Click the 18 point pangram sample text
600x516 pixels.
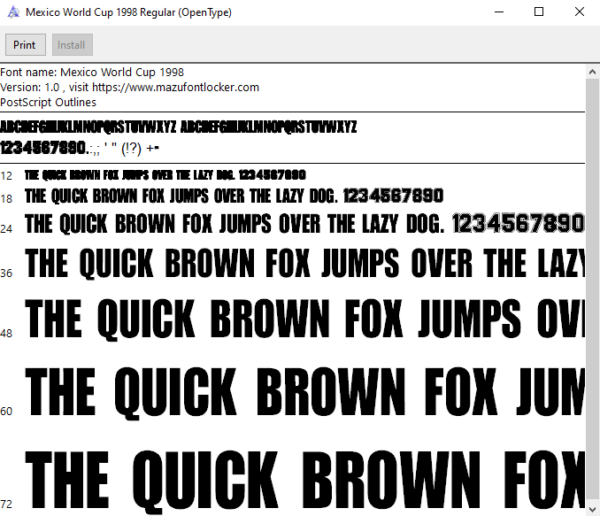[x=234, y=196]
